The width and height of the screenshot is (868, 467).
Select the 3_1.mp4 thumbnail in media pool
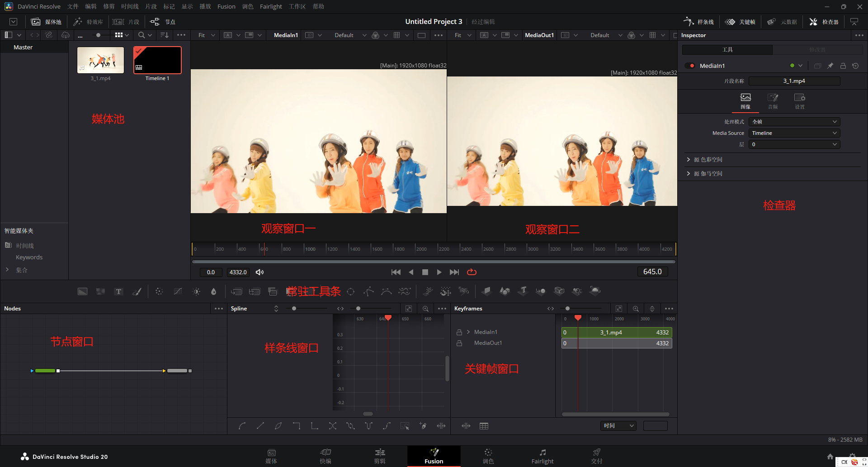click(100, 60)
